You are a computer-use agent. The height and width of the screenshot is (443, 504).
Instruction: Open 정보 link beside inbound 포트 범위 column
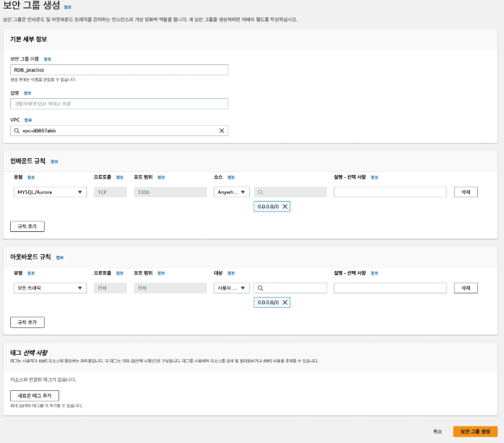[161, 177]
